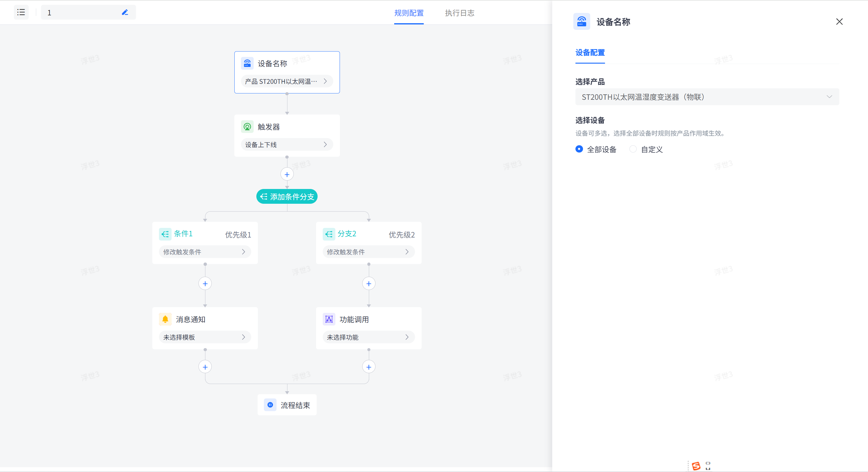
Task: Switch to the 规则配置 tab
Action: 409,13
